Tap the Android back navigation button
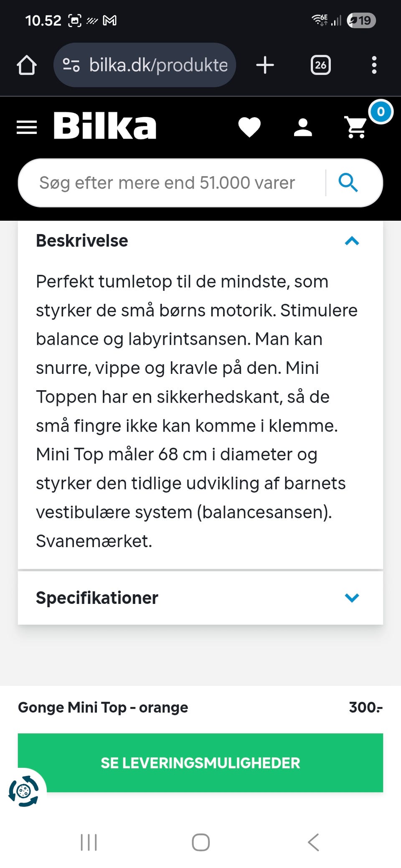401x868 pixels. pos(313,842)
